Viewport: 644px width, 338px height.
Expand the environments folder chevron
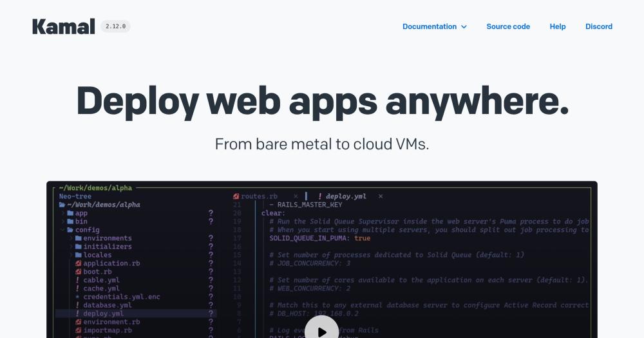tap(71, 238)
